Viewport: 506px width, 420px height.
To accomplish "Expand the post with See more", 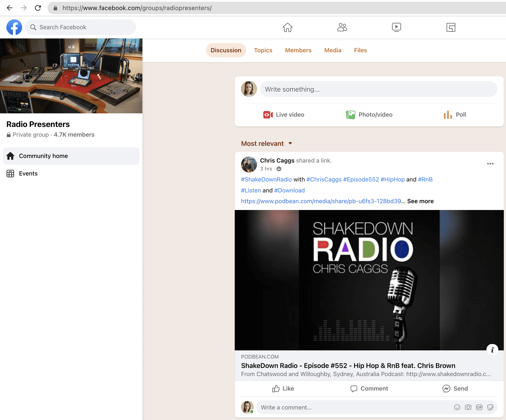I will click(420, 201).
